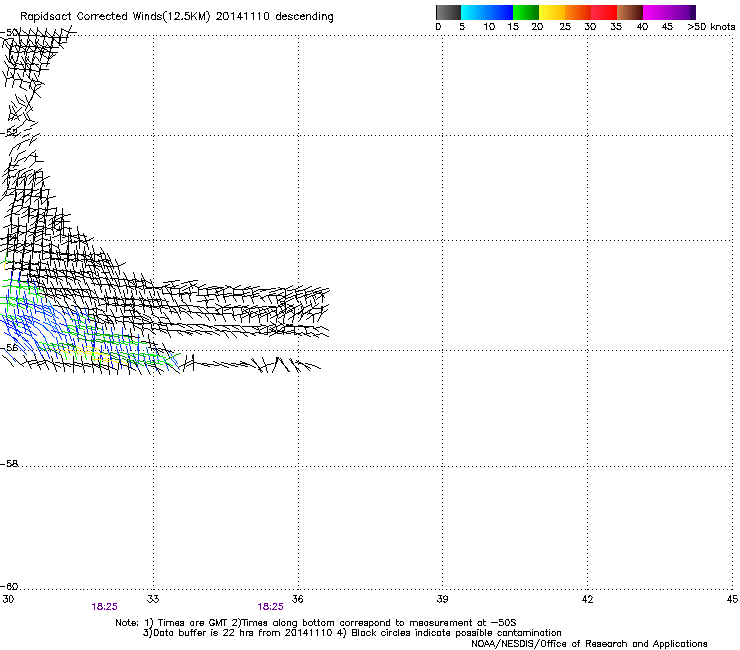Select the green 15–20 knots color band
This screenshot has width=740, height=650.
click(x=526, y=12)
